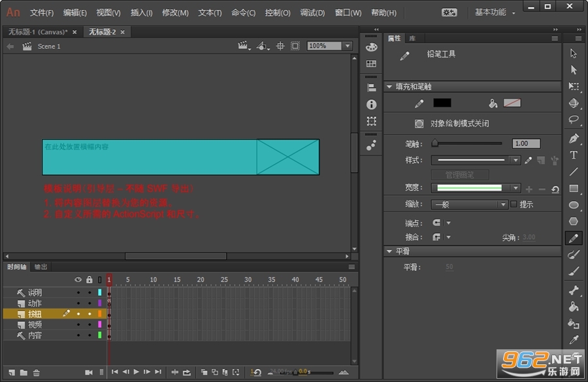This screenshot has width=588, height=382.
Task: Open the Transform panel icon
Action: pyautogui.click(x=371, y=121)
